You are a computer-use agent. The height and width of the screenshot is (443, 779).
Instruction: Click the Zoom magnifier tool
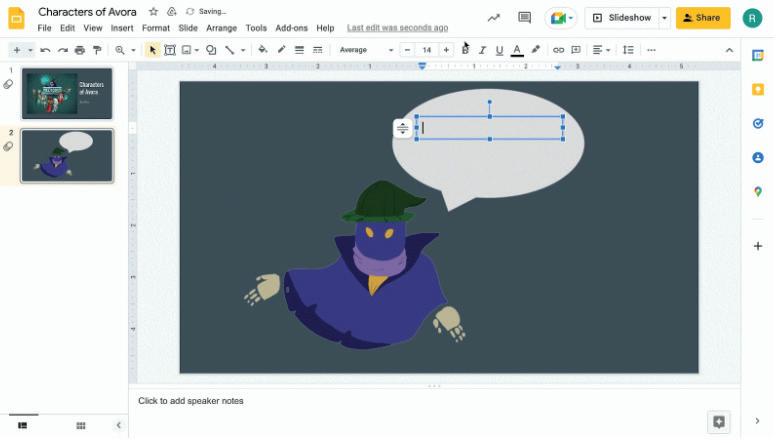click(x=120, y=50)
